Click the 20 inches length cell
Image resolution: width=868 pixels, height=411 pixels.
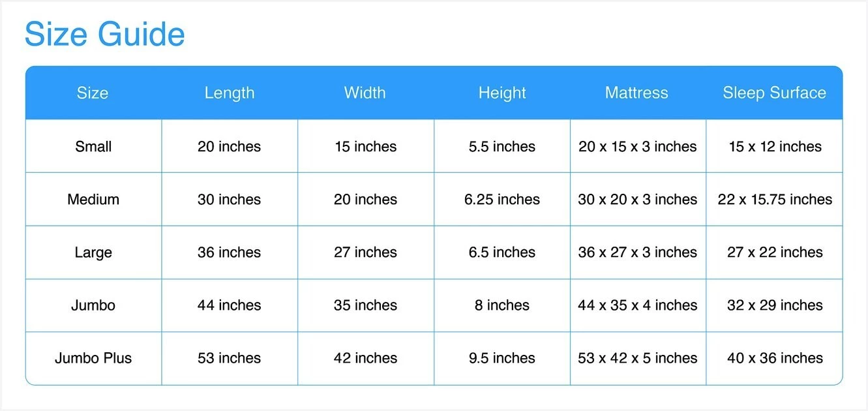tap(229, 146)
